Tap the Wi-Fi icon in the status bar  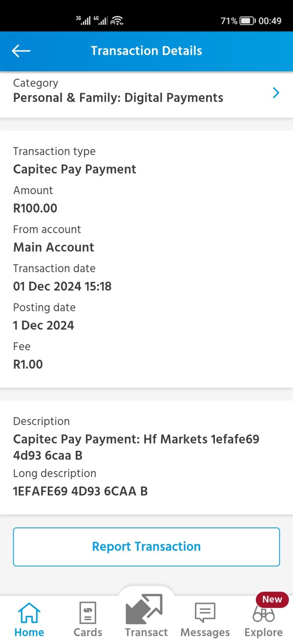[117, 21]
